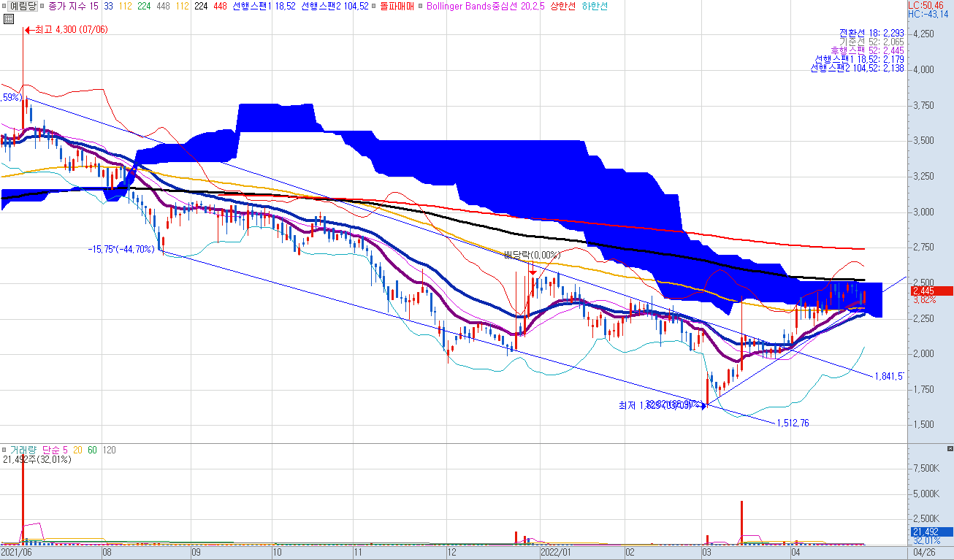Image resolution: width=954 pixels, height=560 pixels.
Task: Click the 32,01% volume axis label
Action: pos(926,541)
